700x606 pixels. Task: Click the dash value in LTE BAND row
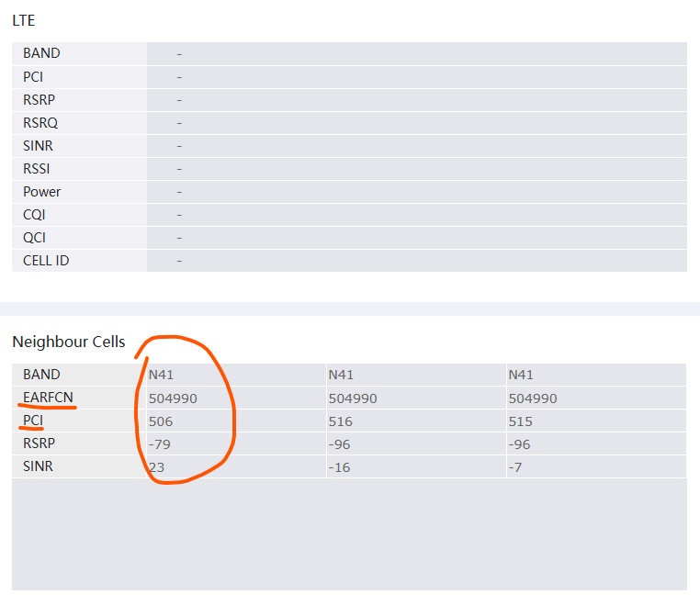179,54
